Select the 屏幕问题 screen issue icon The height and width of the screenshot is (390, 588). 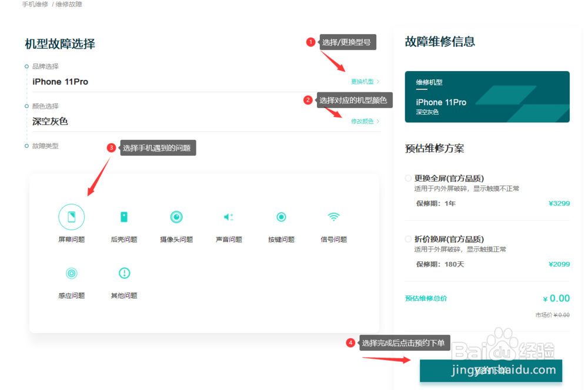click(71, 216)
